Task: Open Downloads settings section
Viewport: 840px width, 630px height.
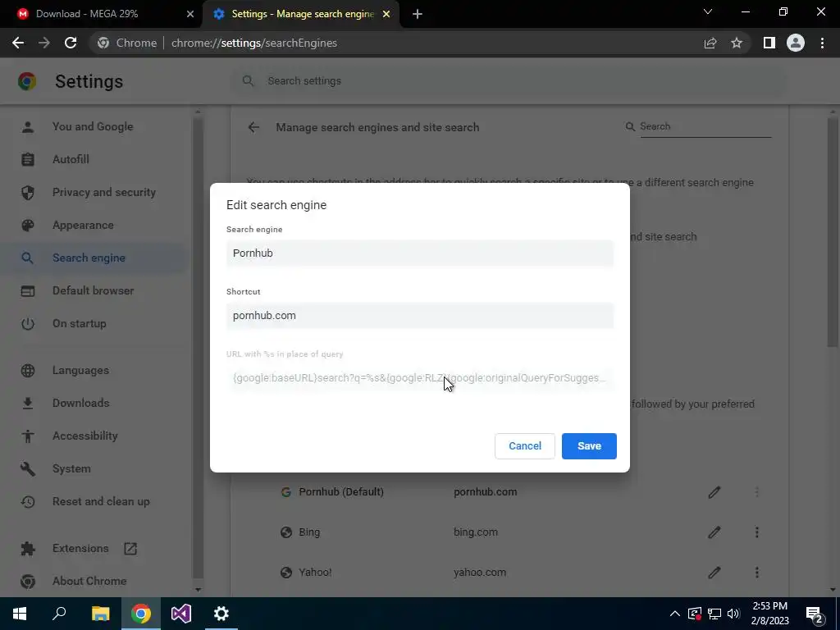Action: tap(81, 403)
